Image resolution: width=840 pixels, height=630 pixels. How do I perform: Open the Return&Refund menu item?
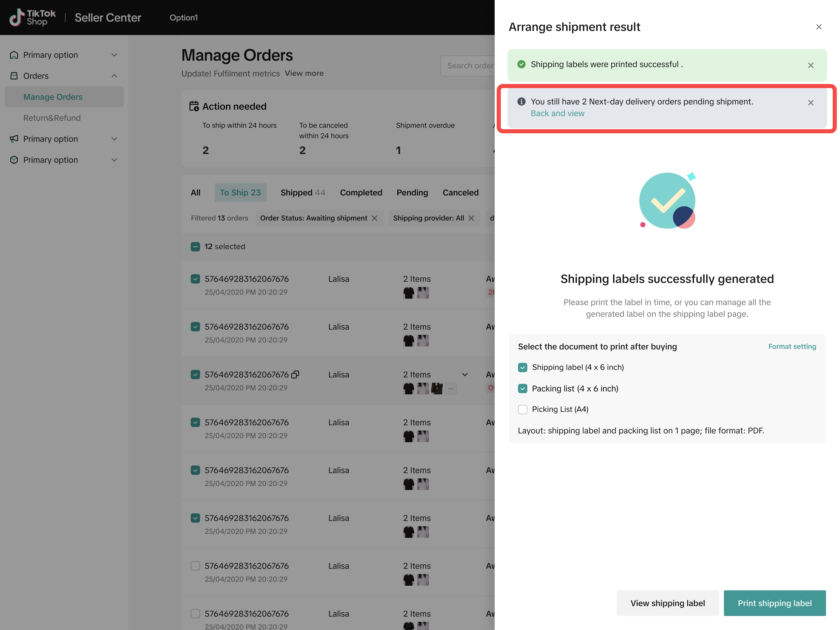pos(52,118)
